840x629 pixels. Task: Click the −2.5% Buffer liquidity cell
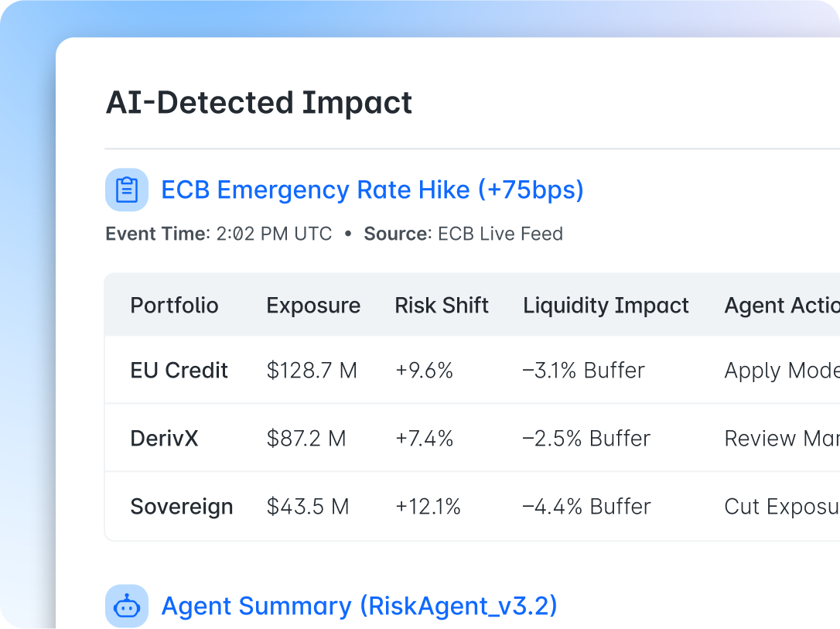(x=586, y=439)
